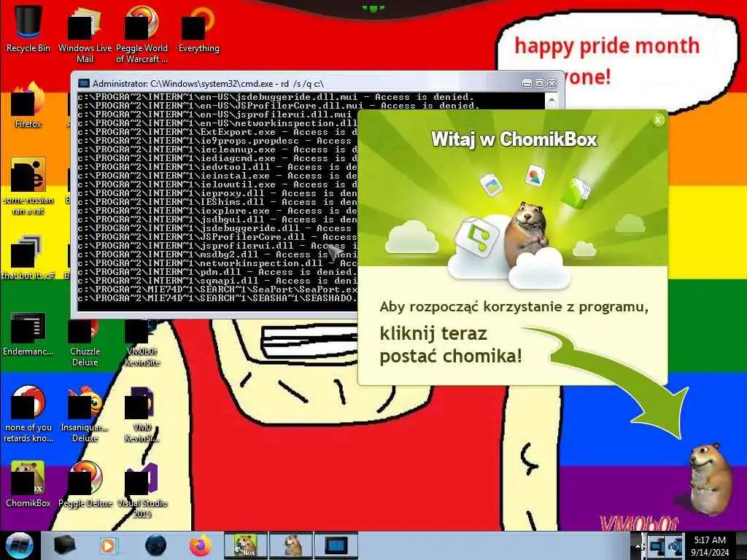Click the 'SEASHADO.' last line in cmd

pyautogui.click(x=217, y=298)
